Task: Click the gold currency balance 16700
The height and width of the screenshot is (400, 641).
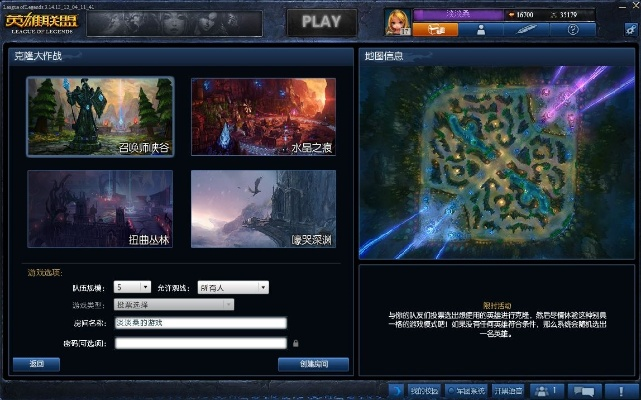Action: [521, 15]
